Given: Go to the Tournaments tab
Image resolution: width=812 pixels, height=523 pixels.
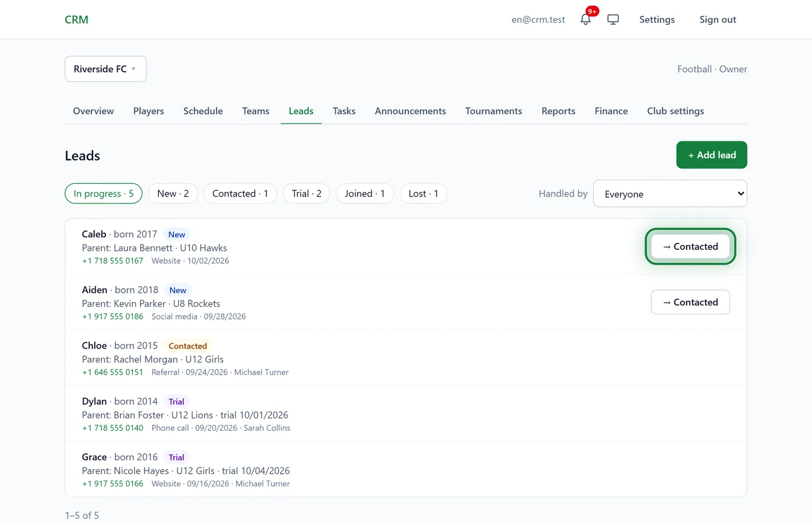Looking at the screenshot, I should coord(494,111).
